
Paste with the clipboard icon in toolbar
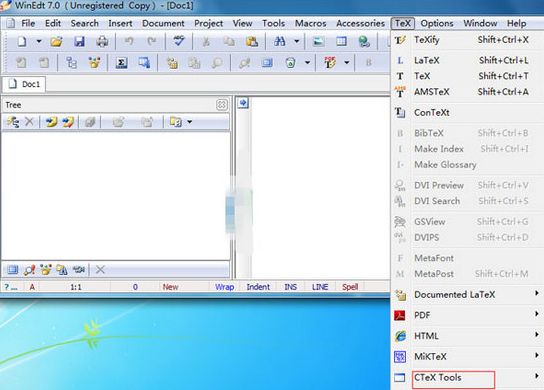coord(252,42)
